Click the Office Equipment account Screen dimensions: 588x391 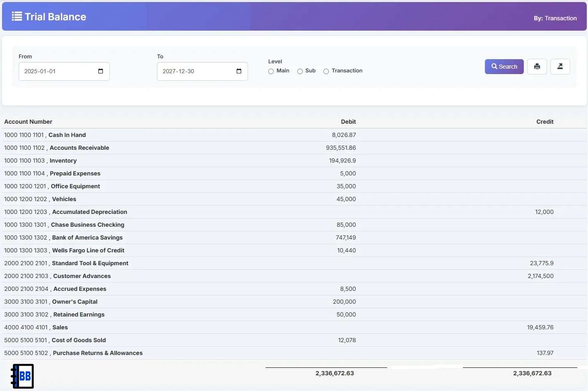click(75, 186)
